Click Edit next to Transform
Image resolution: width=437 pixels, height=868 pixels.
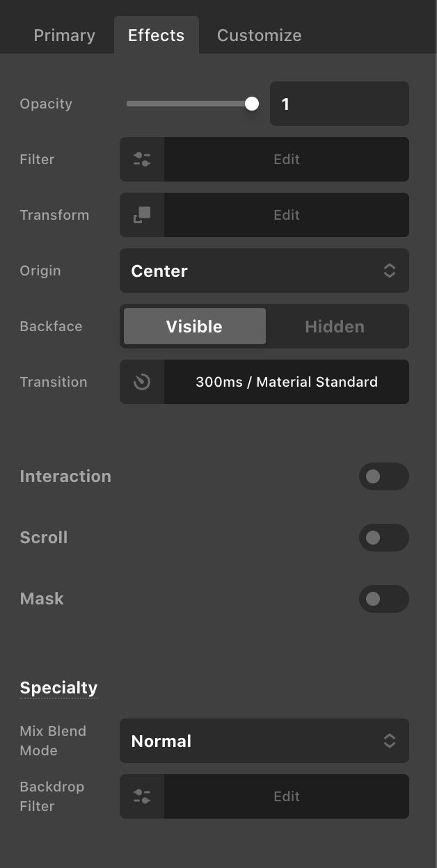tap(287, 215)
